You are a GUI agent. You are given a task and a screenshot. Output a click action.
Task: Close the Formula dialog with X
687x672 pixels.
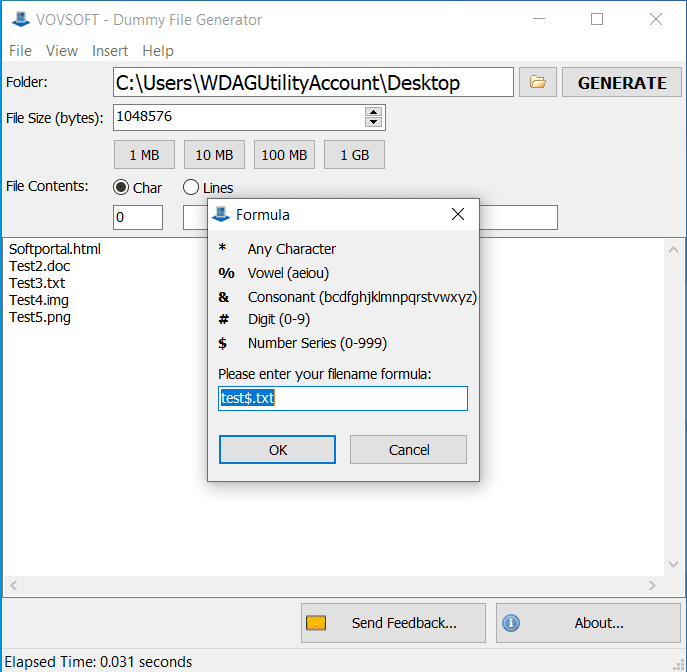[458, 214]
